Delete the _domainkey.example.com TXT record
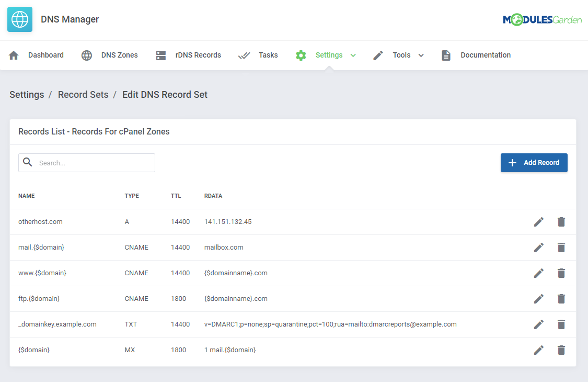This screenshot has width=588, height=382. click(561, 324)
